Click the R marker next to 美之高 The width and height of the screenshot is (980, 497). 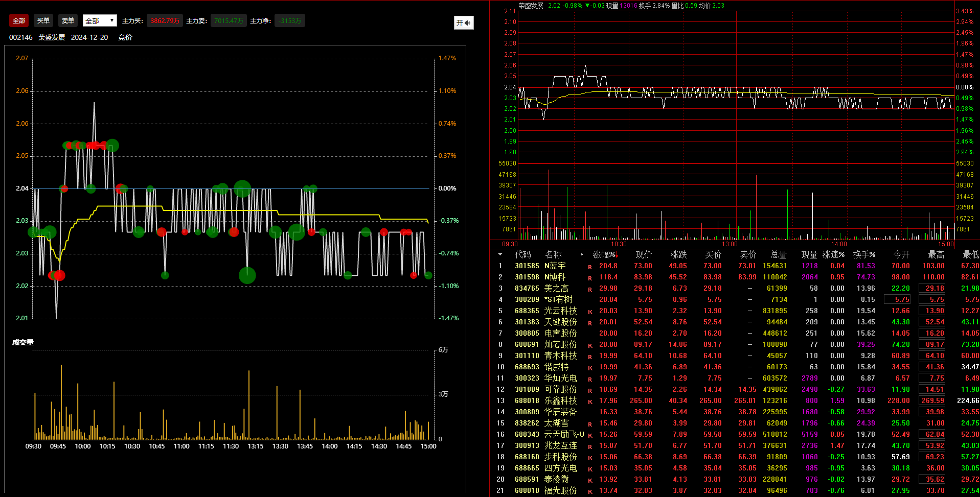[x=590, y=290]
